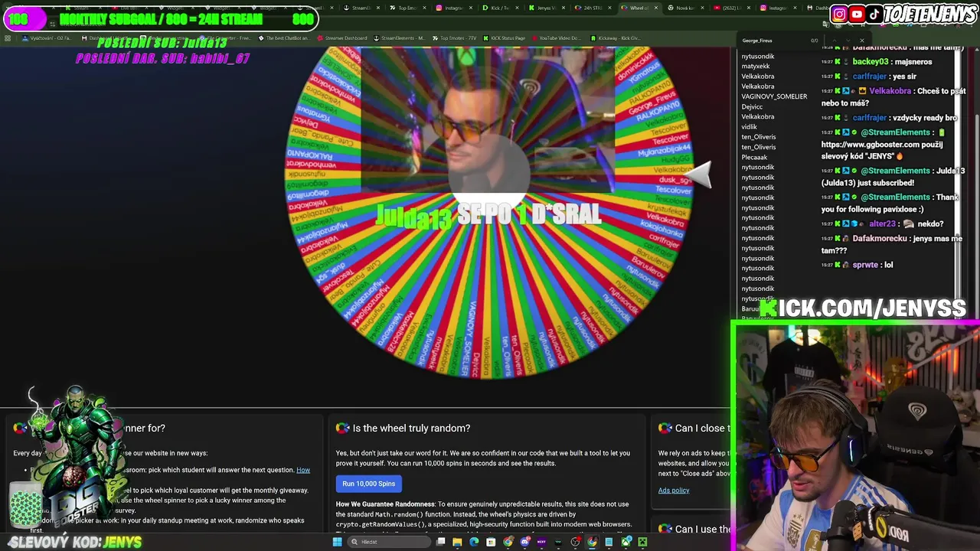Open Microsoft Store from the taskbar
Image resolution: width=980 pixels, height=551 pixels.
coord(491,542)
